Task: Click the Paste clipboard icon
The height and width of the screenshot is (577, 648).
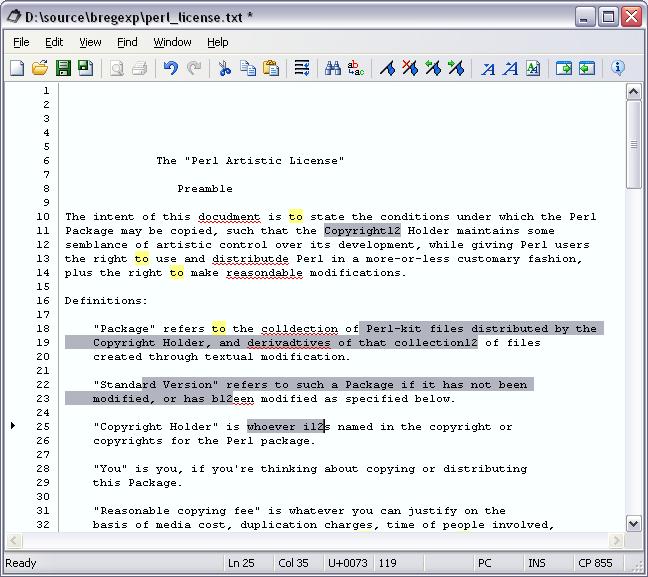Action: click(x=271, y=68)
